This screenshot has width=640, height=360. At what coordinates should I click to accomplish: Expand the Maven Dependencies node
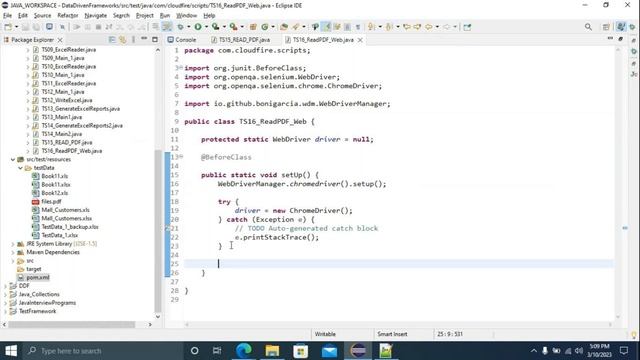tap(13, 252)
